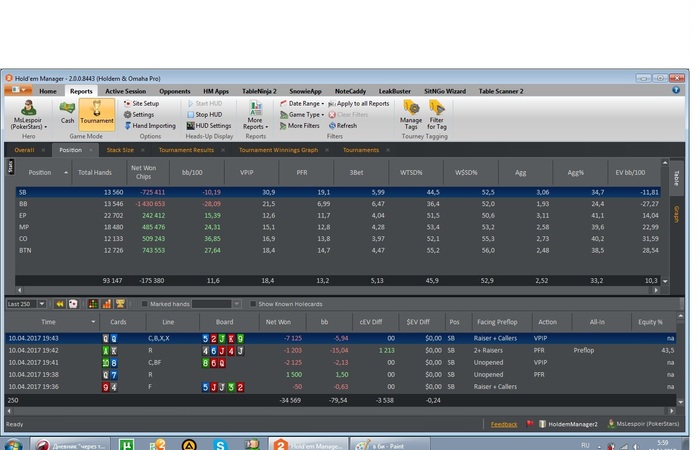Image resolution: width=700 pixels, height=450 pixels.
Task: Select the hand at 10.04.2017 19:38
Action: [341, 375]
